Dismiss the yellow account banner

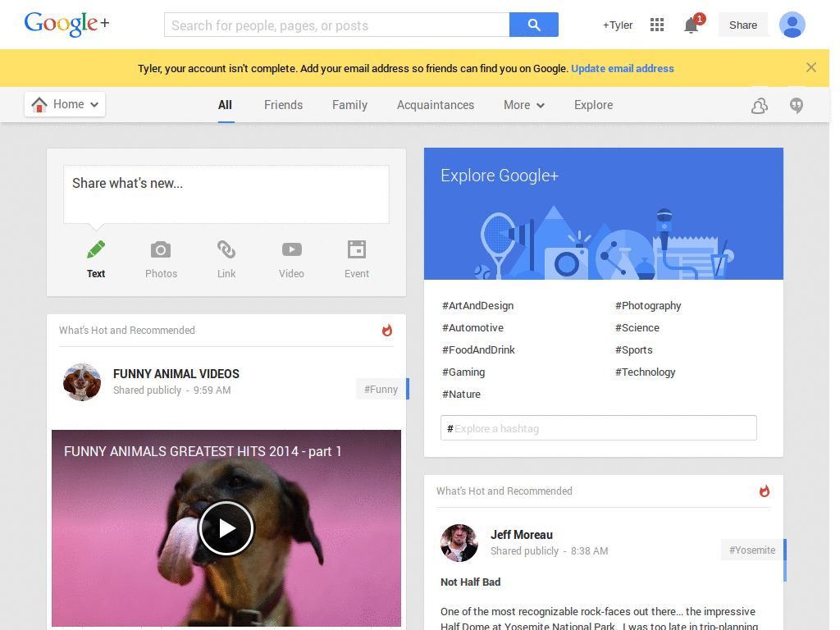click(811, 67)
